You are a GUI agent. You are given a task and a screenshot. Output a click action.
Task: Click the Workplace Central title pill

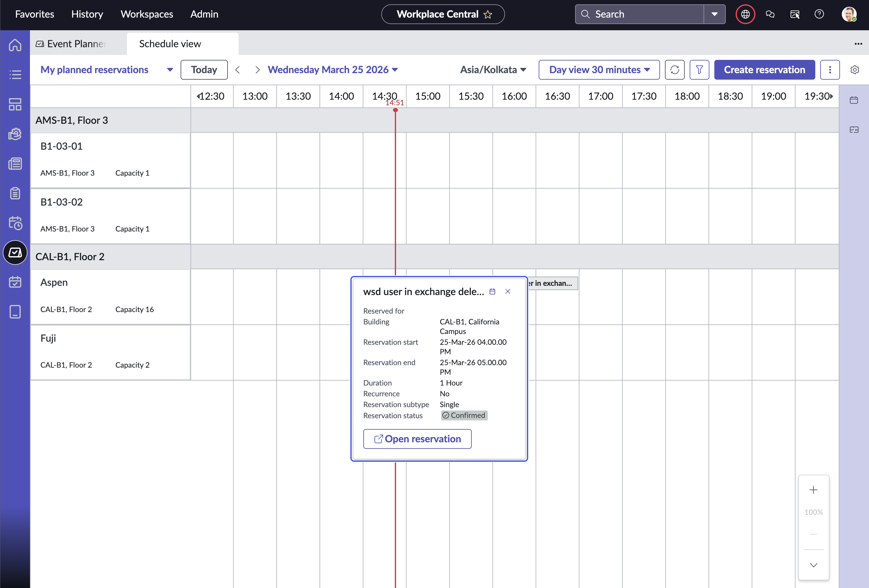[x=443, y=14]
